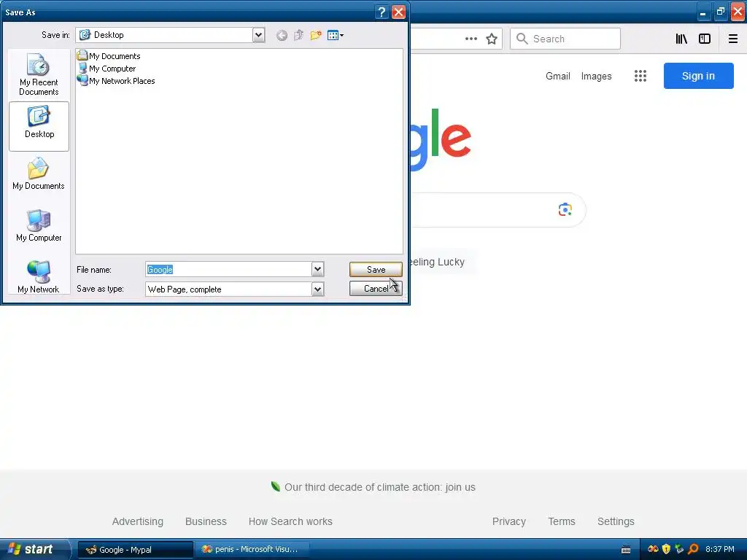
Task: Open the browser page actions ellipsis menu
Action: pos(471,39)
